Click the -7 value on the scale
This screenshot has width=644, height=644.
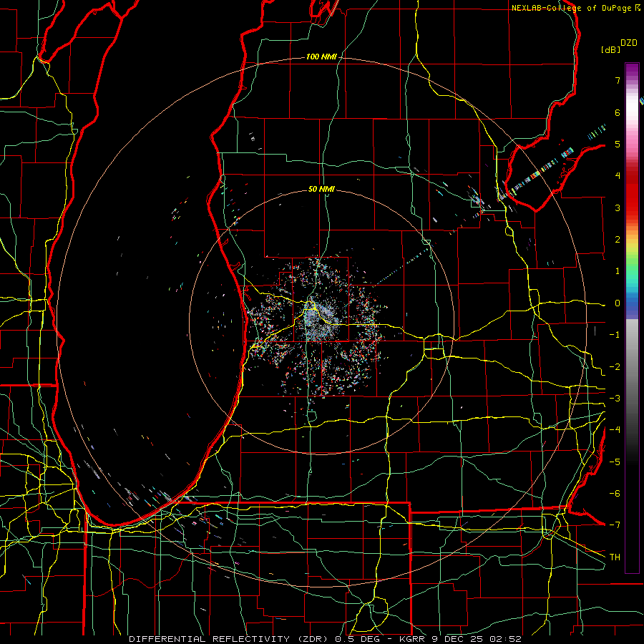click(x=615, y=525)
